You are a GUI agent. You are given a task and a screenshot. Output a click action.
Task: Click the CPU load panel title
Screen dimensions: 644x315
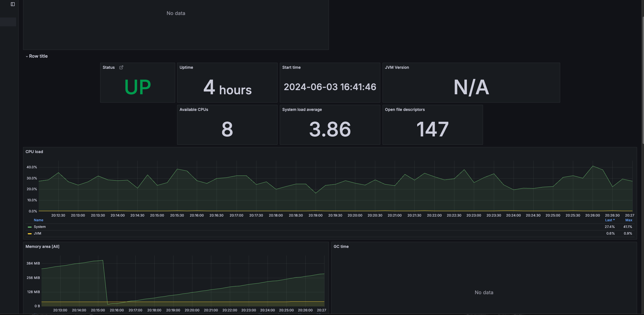click(x=34, y=152)
